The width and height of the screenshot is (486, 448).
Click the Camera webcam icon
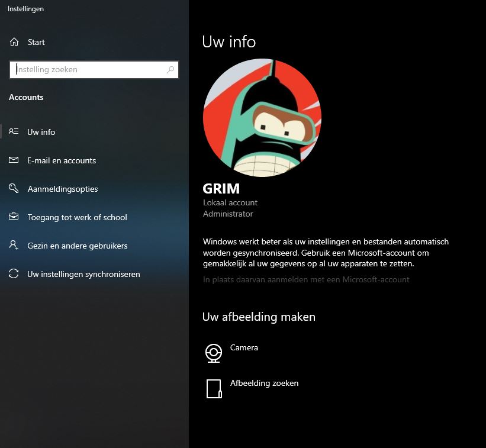click(x=214, y=353)
